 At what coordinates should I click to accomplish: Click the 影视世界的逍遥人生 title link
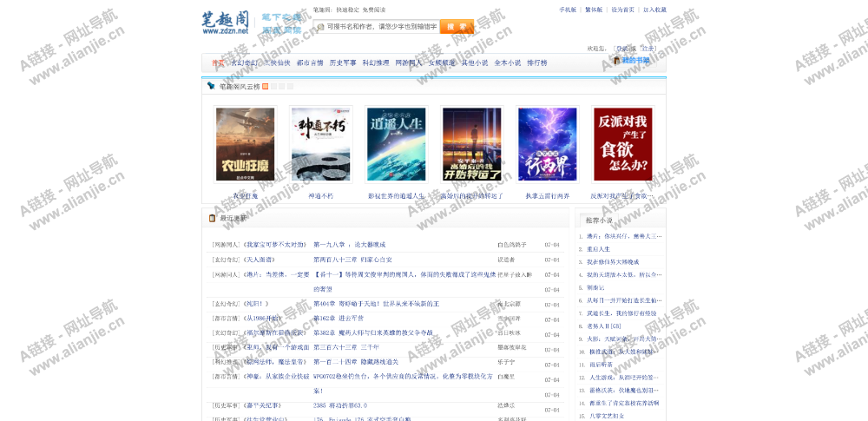pyautogui.click(x=397, y=195)
